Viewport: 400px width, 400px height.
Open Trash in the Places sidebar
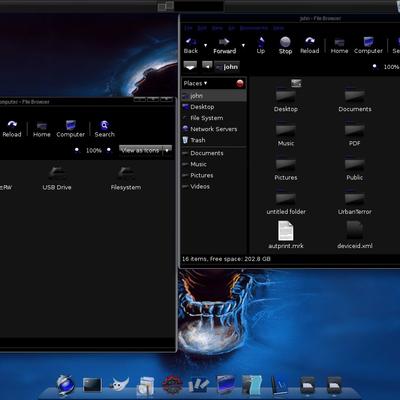point(214,140)
